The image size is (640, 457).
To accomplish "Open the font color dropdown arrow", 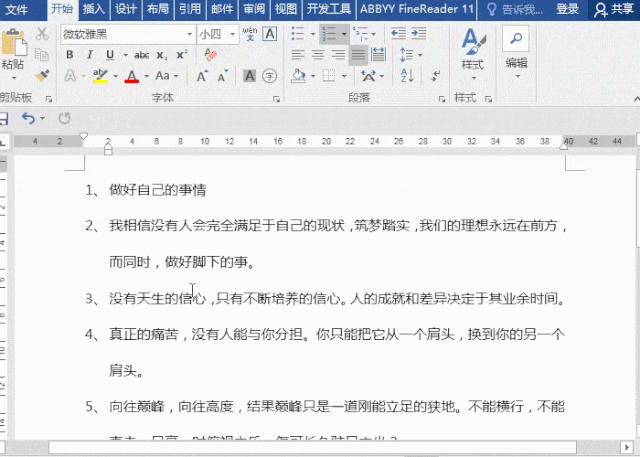I will point(147,76).
